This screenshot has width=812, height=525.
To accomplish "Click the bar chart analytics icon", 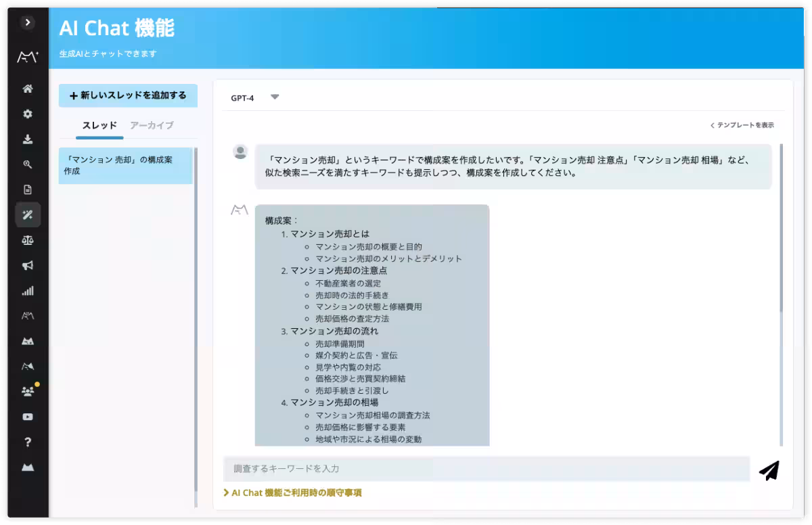I will (x=27, y=290).
